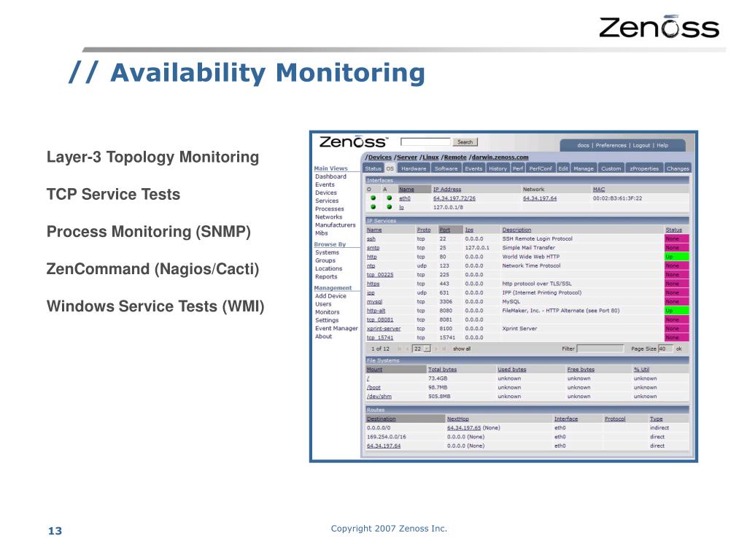
Task: Click the green operational status of eth0
Action: pyautogui.click(x=373, y=198)
